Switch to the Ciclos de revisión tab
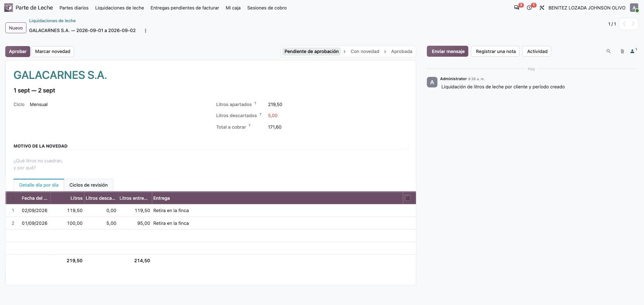The height and width of the screenshot is (305, 644). click(89, 185)
